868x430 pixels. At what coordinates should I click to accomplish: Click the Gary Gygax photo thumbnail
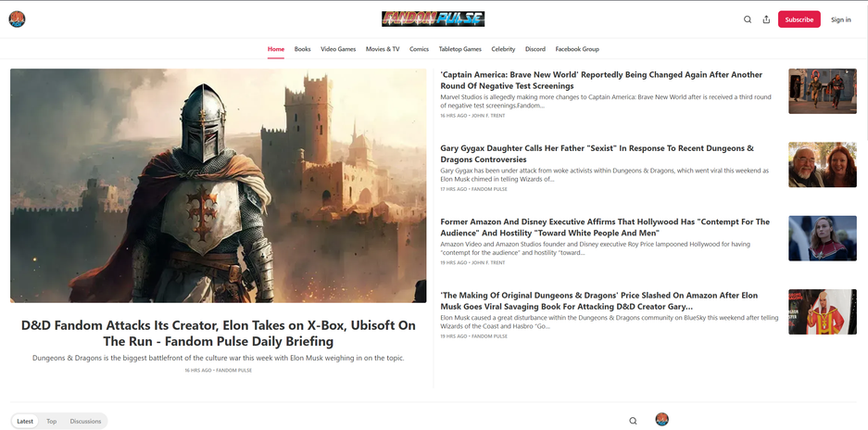point(822,165)
